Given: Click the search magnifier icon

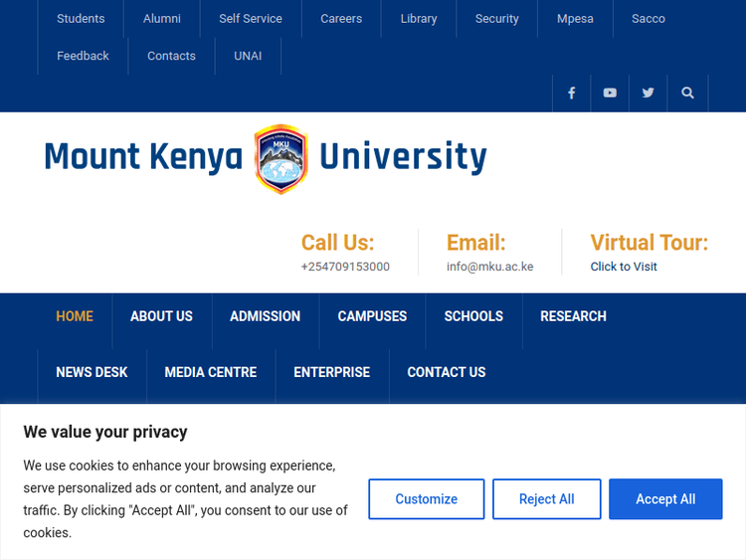Looking at the screenshot, I should pyautogui.click(x=687, y=93).
